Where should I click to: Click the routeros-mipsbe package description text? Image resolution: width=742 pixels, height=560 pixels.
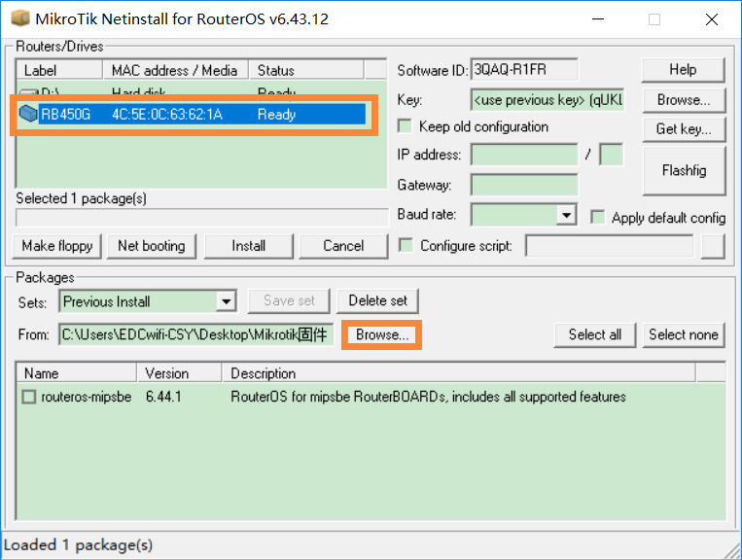(x=428, y=397)
